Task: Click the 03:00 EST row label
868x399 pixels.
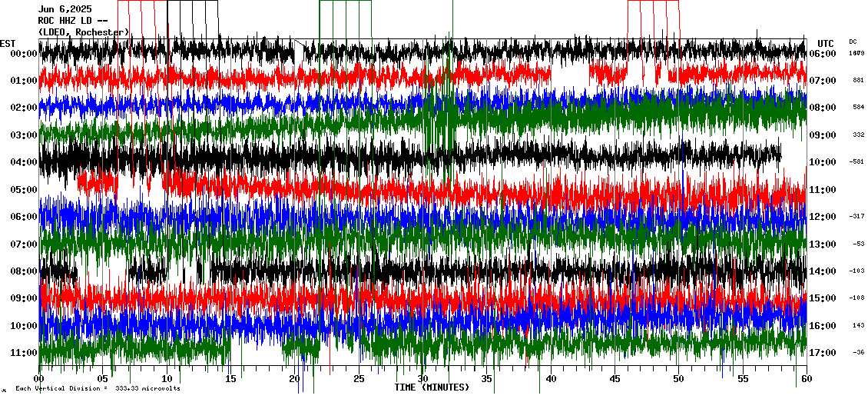Action: tap(23, 135)
